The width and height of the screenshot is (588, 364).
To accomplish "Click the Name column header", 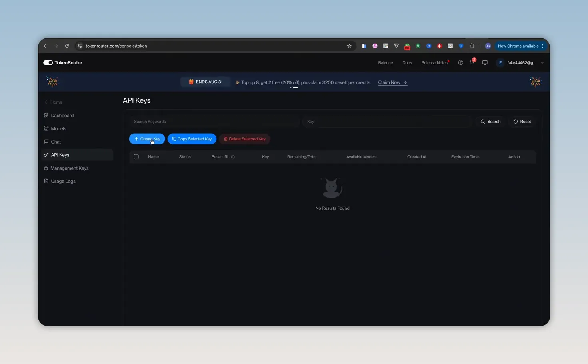I will pyautogui.click(x=153, y=157).
